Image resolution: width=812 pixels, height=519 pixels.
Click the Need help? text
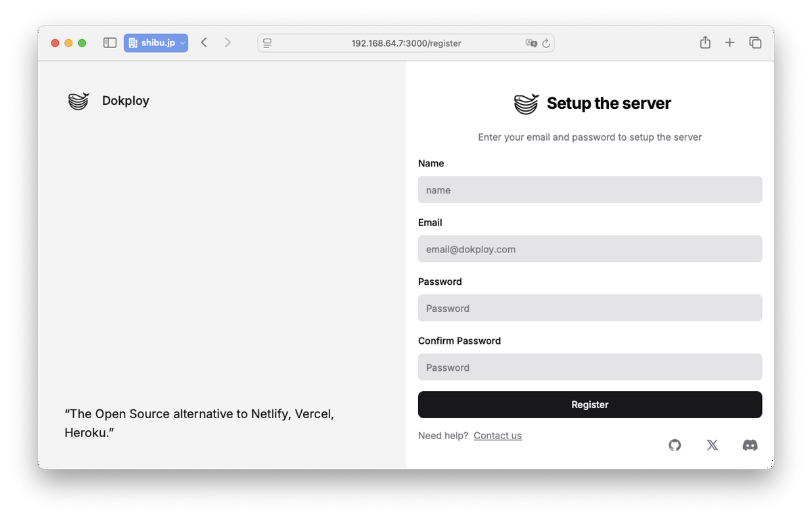tap(443, 436)
